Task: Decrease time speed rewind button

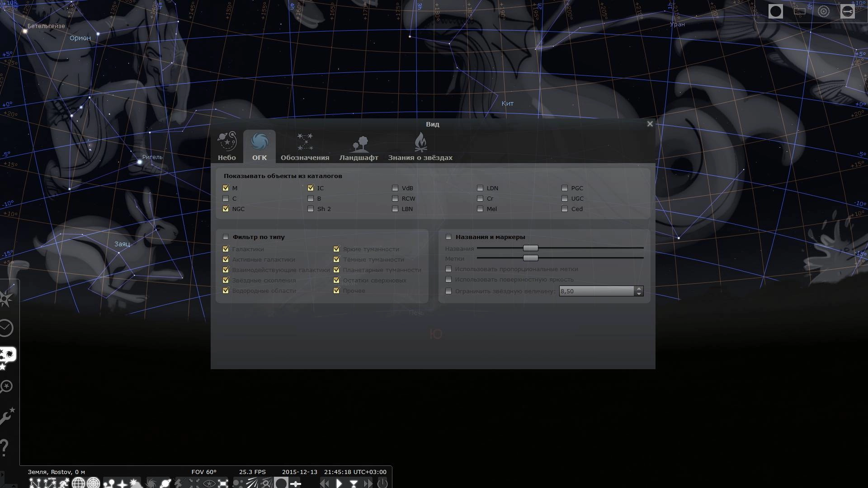Action: 324,483
